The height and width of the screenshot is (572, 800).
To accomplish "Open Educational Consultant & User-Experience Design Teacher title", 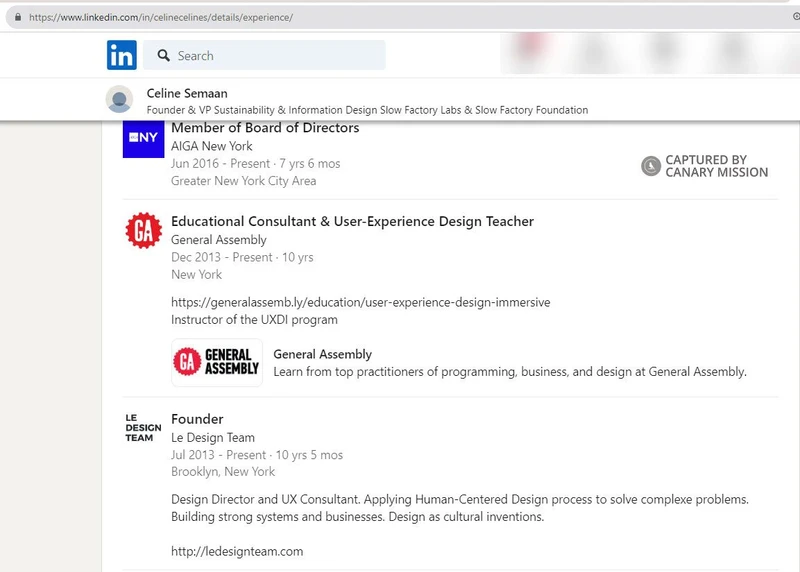I will tap(352, 221).
